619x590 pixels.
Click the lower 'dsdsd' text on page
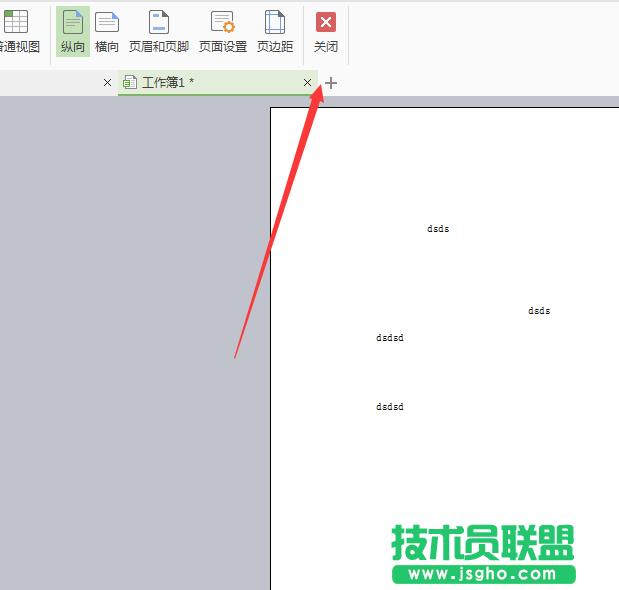(390, 406)
